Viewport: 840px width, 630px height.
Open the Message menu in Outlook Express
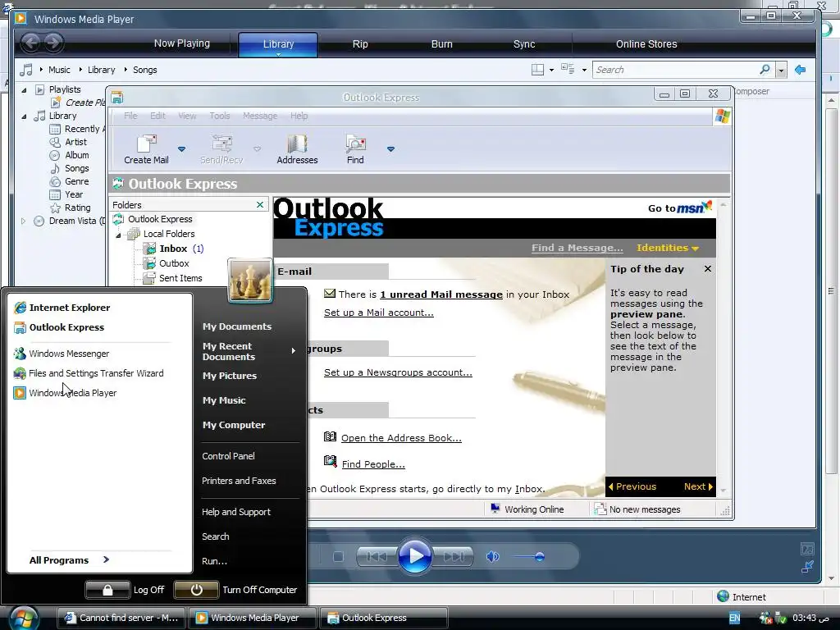(260, 116)
